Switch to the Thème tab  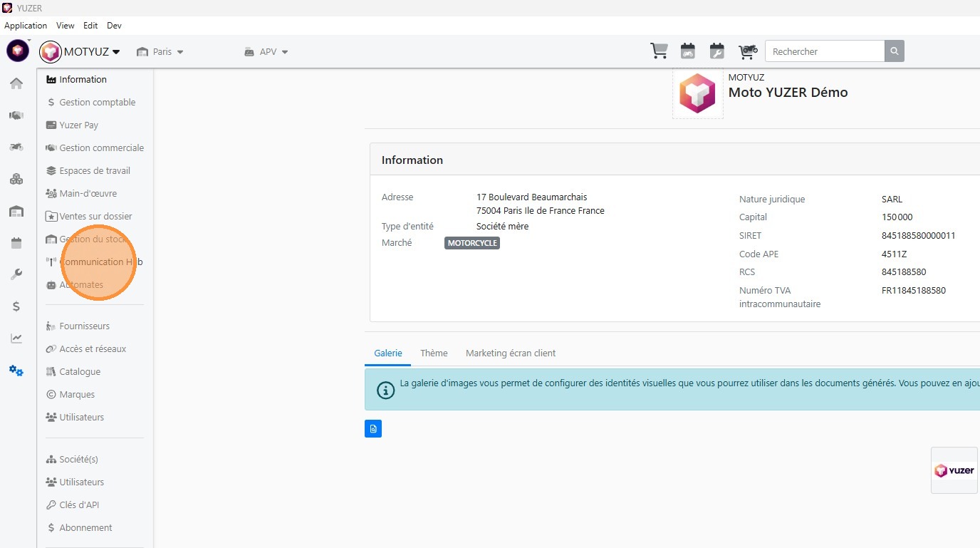(x=434, y=353)
